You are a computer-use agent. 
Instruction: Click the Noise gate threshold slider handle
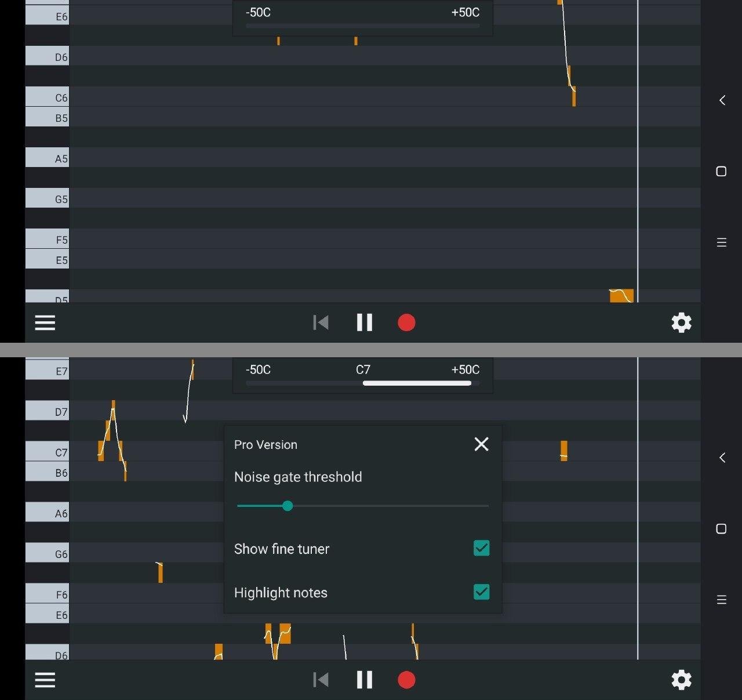click(x=288, y=506)
